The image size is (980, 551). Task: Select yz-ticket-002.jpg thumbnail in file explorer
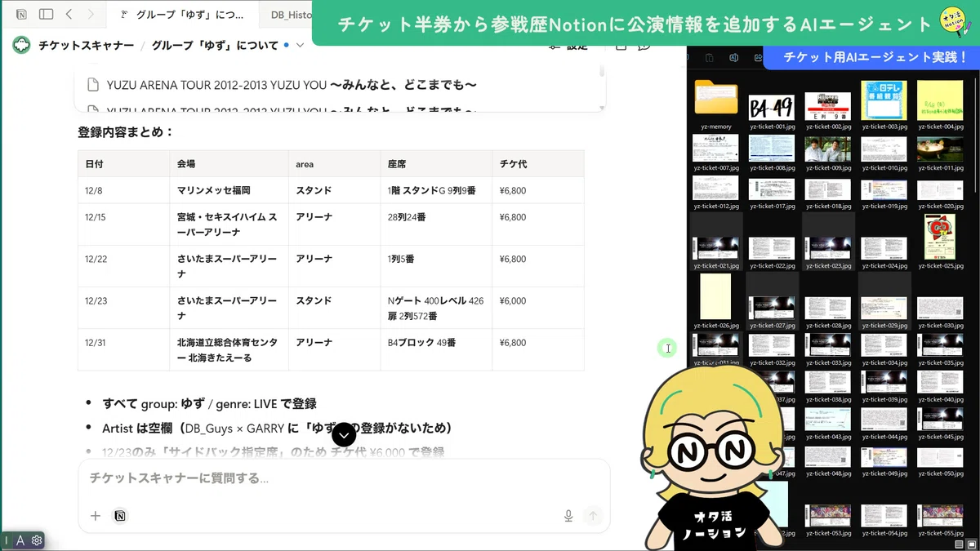tap(827, 106)
